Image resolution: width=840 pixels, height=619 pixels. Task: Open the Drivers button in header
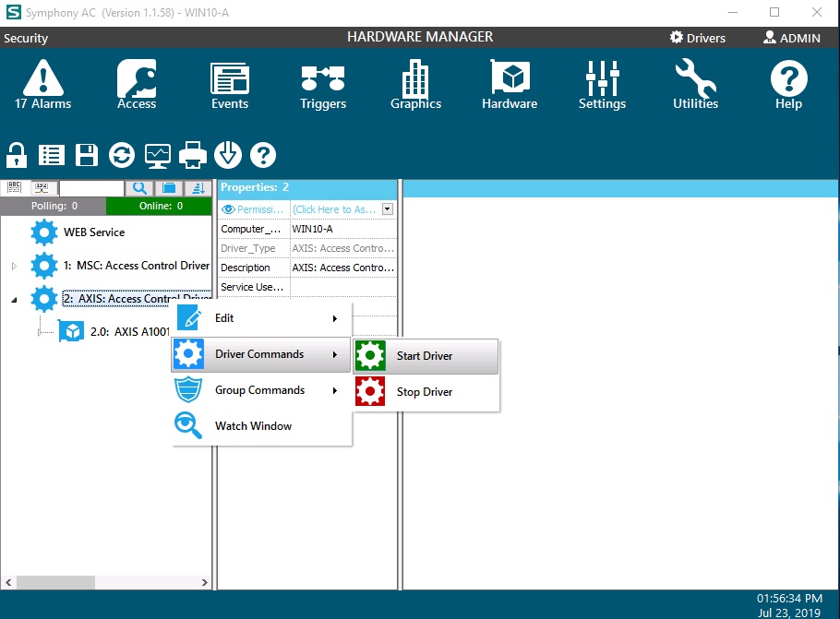click(698, 38)
